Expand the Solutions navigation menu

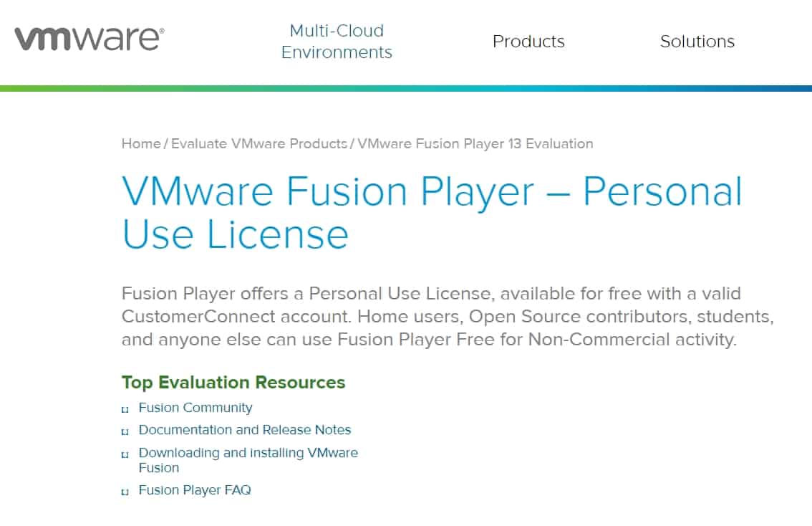(697, 42)
